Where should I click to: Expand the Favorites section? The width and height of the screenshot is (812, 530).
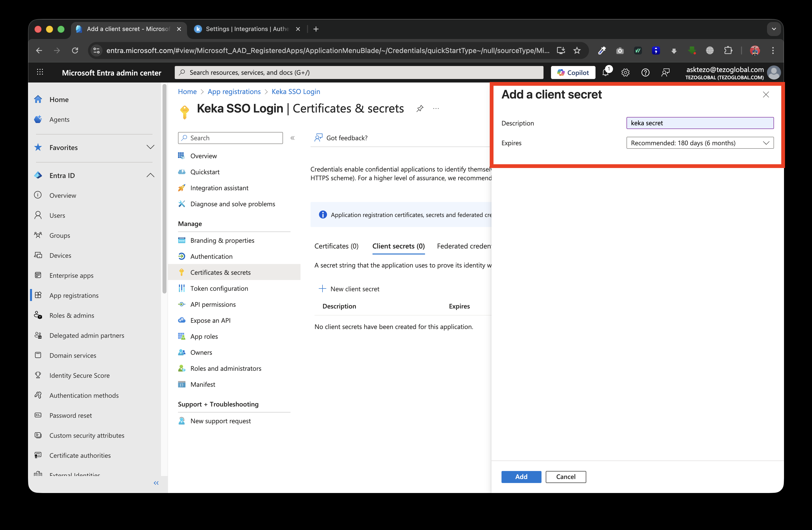click(150, 147)
